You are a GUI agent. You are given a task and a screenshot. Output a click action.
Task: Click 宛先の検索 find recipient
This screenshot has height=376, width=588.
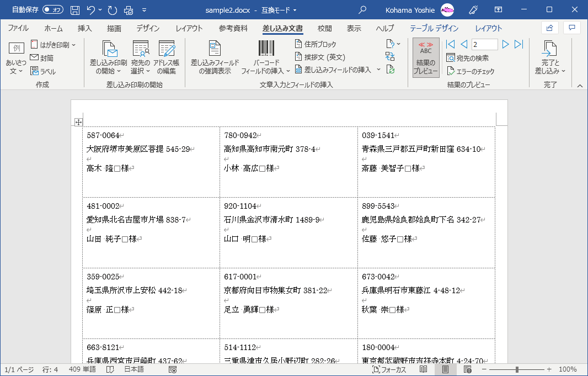pyautogui.click(x=468, y=58)
